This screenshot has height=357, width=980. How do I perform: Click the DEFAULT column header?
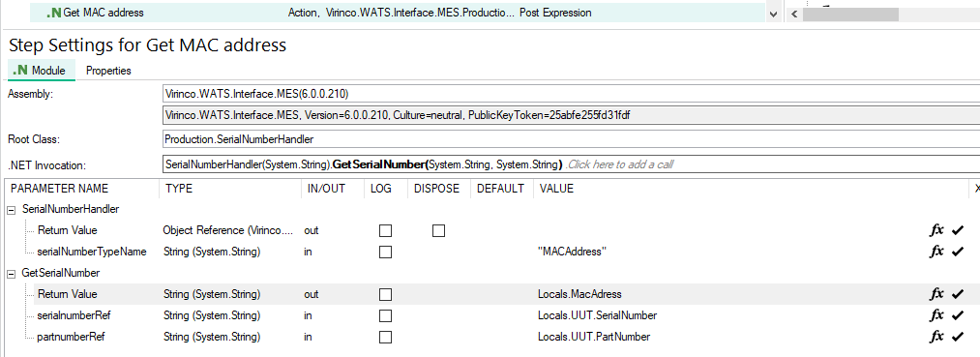500,189
